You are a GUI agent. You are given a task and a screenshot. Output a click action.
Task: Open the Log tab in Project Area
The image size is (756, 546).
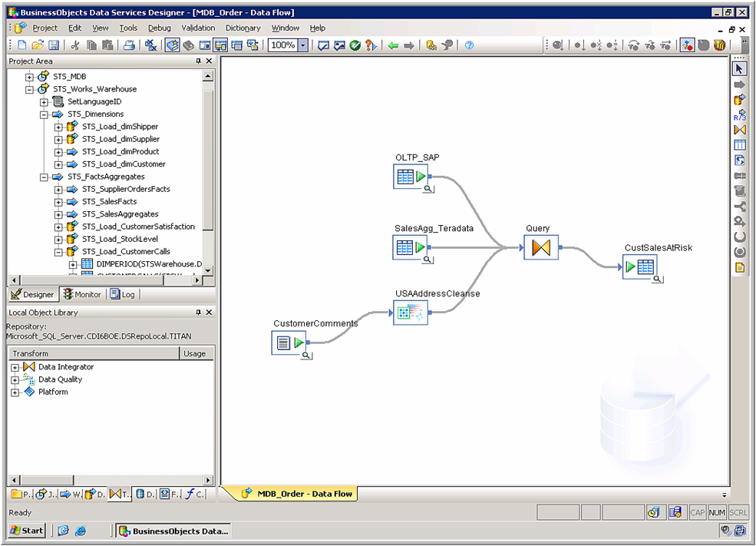(x=123, y=294)
